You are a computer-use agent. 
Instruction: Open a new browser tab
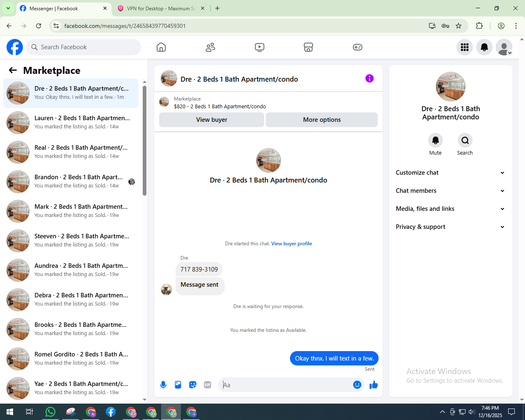tap(217, 8)
